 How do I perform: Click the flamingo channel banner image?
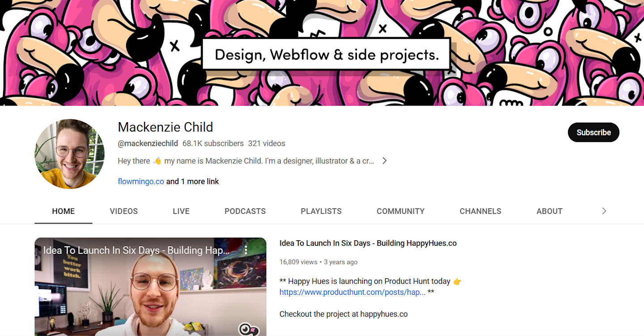click(322, 53)
